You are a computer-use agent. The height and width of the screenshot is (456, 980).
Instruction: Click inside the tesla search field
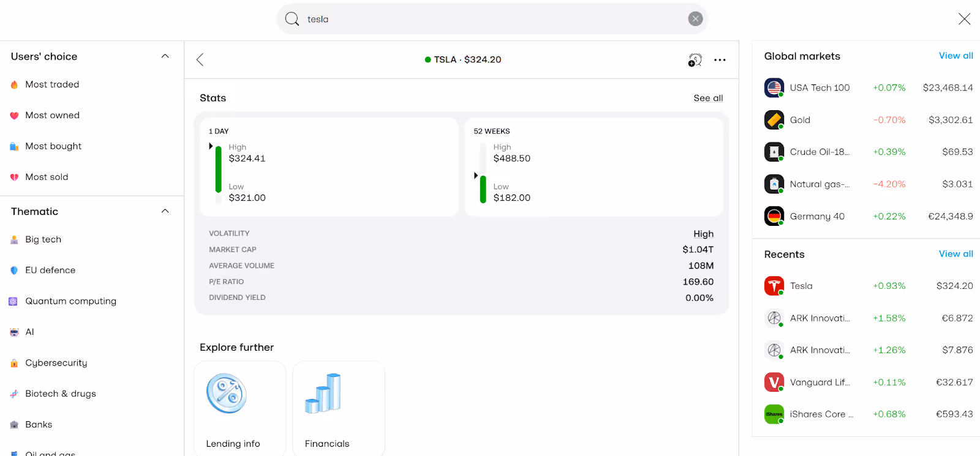tap(493, 19)
